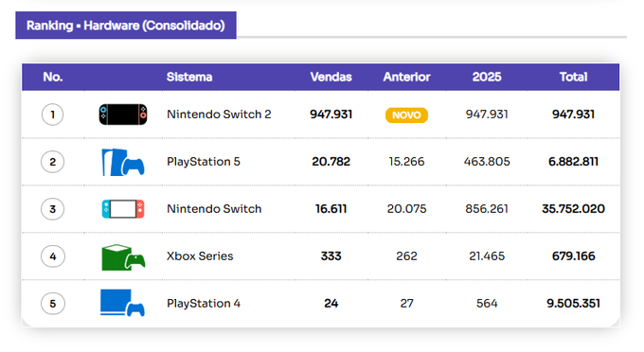Click the Sistema column header
The image size is (644, 352).
[x=189, y=77]
